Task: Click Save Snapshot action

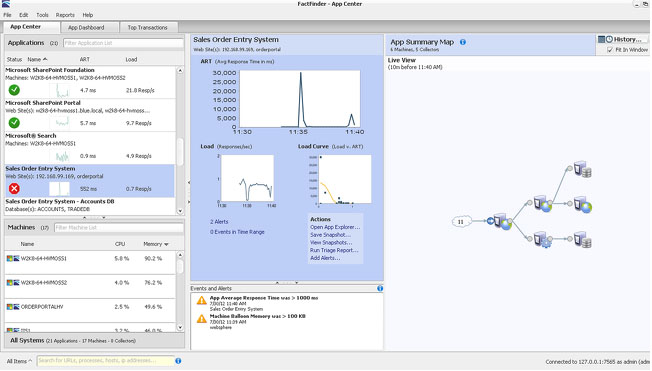Action: [330, 235]
